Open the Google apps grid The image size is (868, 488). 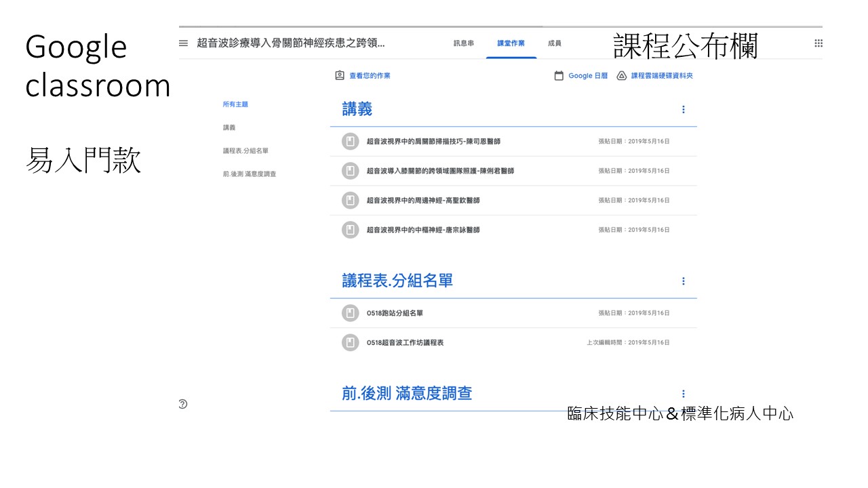pos(818,43)
